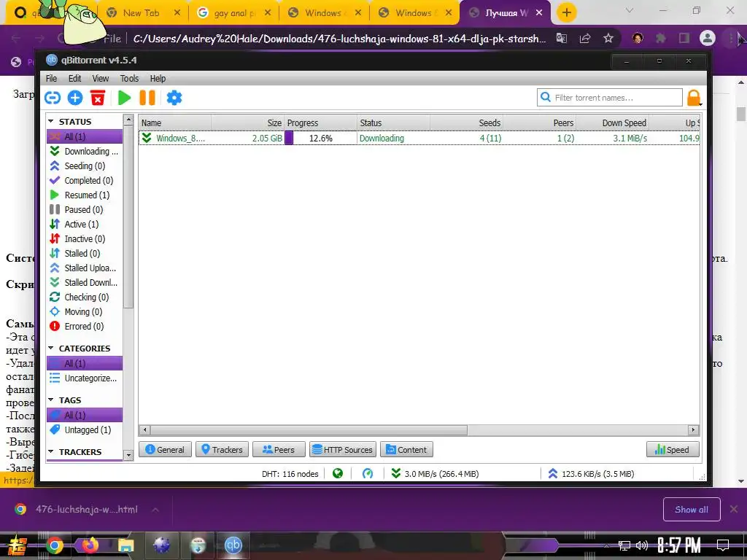Select the Resumed (1) filter
Image resolution: width=747 pixels, height=560 pixels.
pos(85,195)
